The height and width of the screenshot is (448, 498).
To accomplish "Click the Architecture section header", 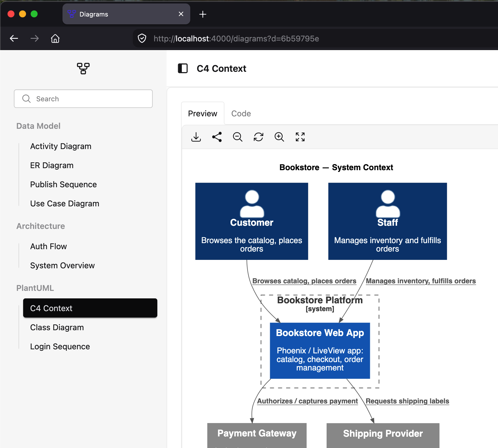I will click(40, 226).
